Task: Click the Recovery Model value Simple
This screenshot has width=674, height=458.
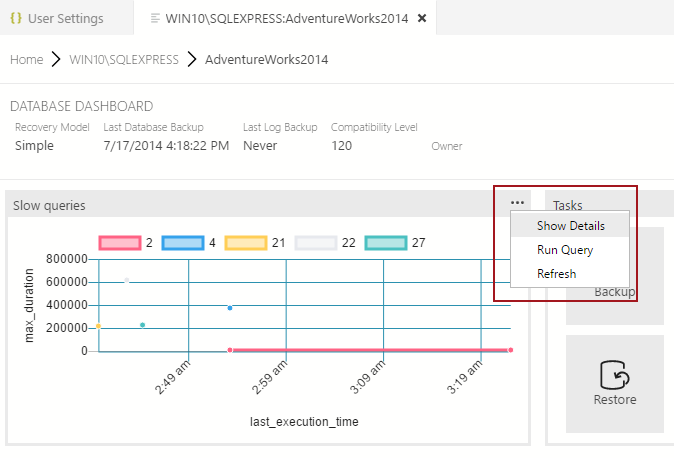Action: point(34,145)
